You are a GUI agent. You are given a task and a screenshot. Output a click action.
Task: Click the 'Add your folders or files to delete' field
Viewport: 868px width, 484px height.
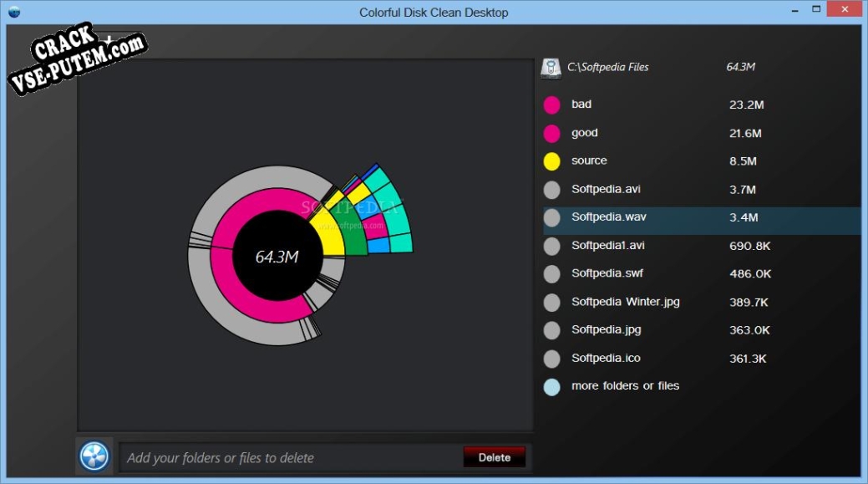point(292,457)
